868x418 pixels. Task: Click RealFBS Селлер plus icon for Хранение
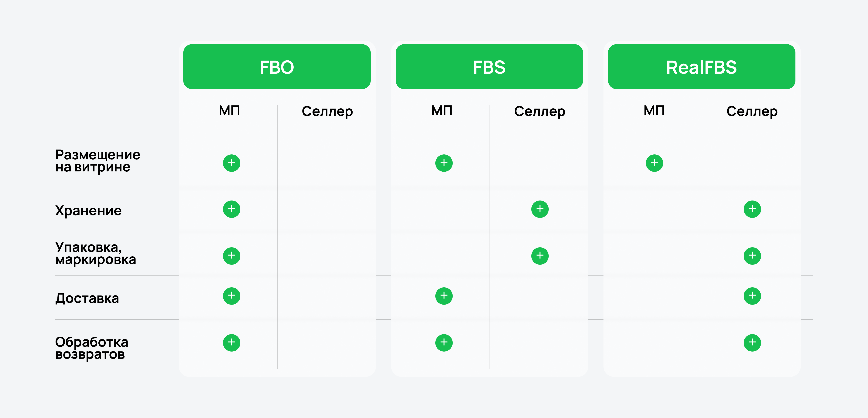pyautogui.click(x=752, y=209)
